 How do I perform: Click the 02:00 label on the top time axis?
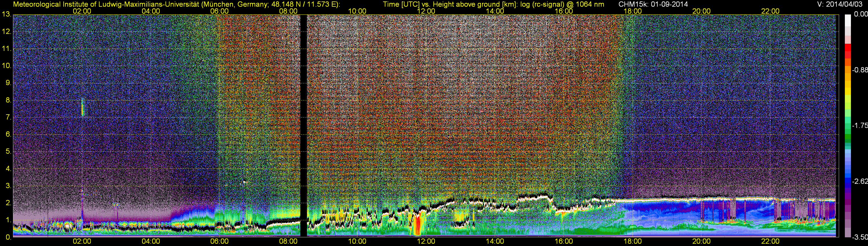pyautogui.click(x=82, y=11)
